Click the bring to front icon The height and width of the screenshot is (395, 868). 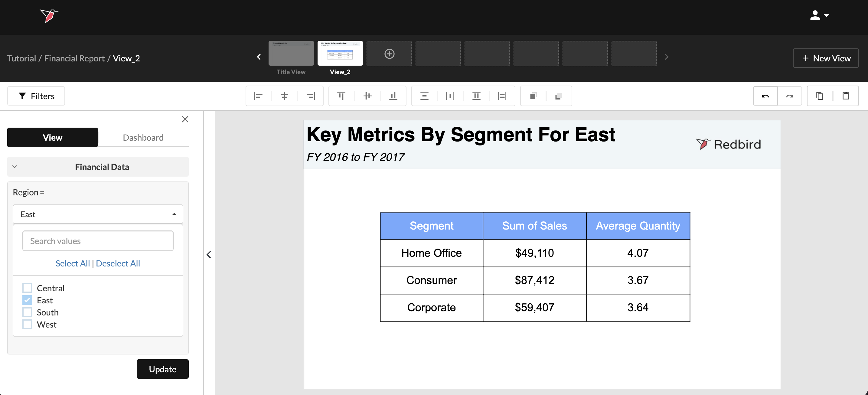click(x=533, y=96)
